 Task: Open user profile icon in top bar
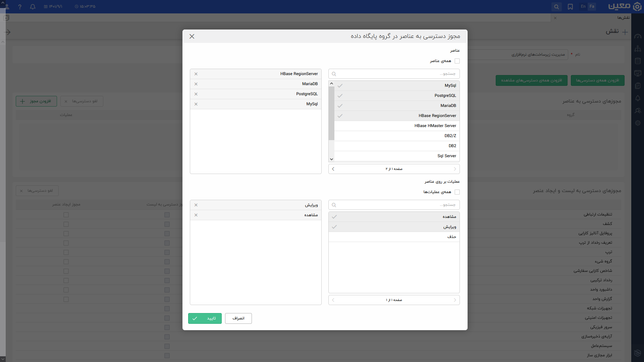7,6
